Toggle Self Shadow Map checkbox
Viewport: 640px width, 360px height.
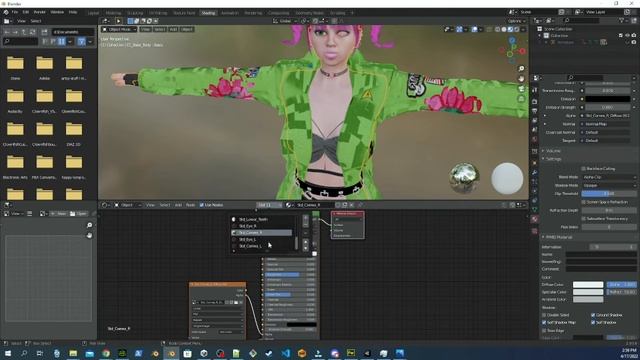544,322
